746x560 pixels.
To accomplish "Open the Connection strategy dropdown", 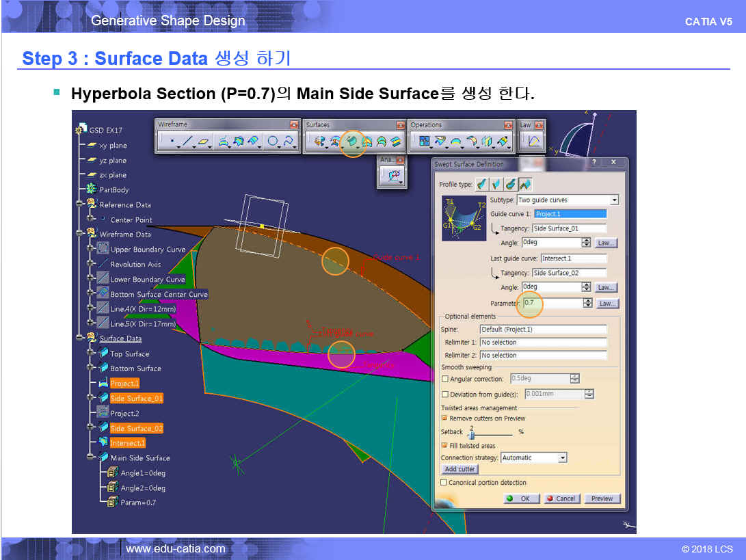I will click(x=562, y=457).
